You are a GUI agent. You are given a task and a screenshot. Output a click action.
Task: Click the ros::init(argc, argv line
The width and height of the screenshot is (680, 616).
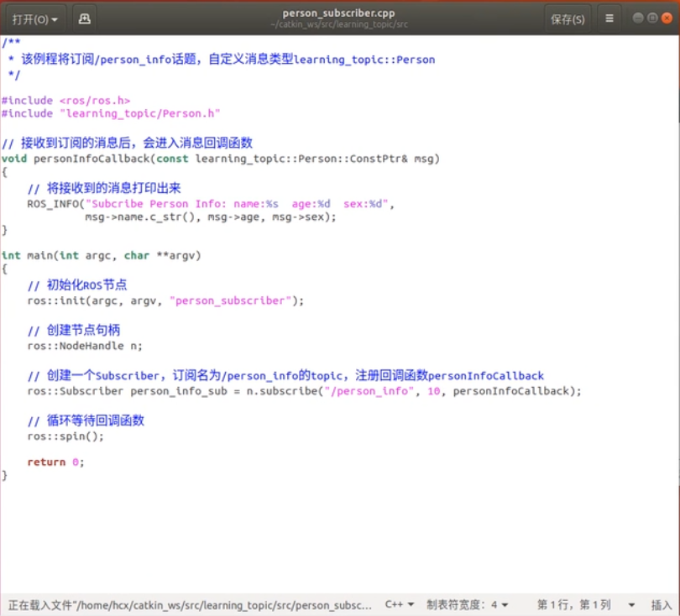165,300
